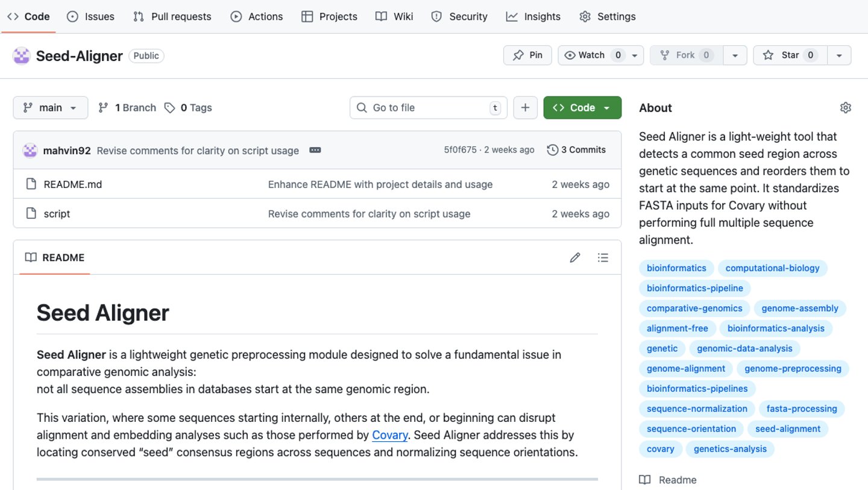
Task: Select the Code tab
Action: coord(28,16)
